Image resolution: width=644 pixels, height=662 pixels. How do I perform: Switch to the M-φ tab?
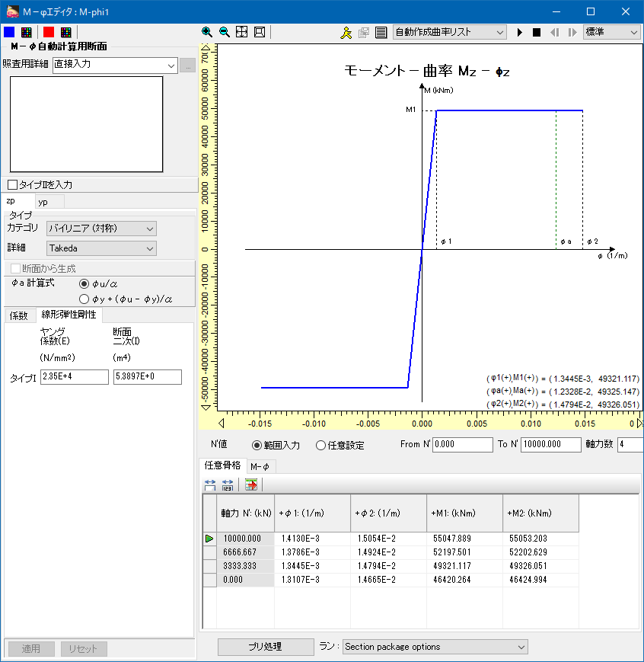[x=260, y=466]
